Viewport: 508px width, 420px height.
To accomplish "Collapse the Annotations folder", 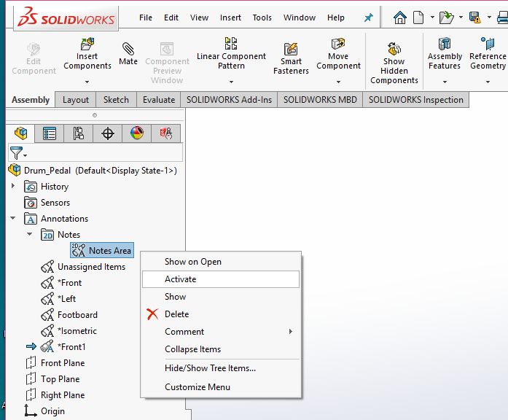I will 13,218.
